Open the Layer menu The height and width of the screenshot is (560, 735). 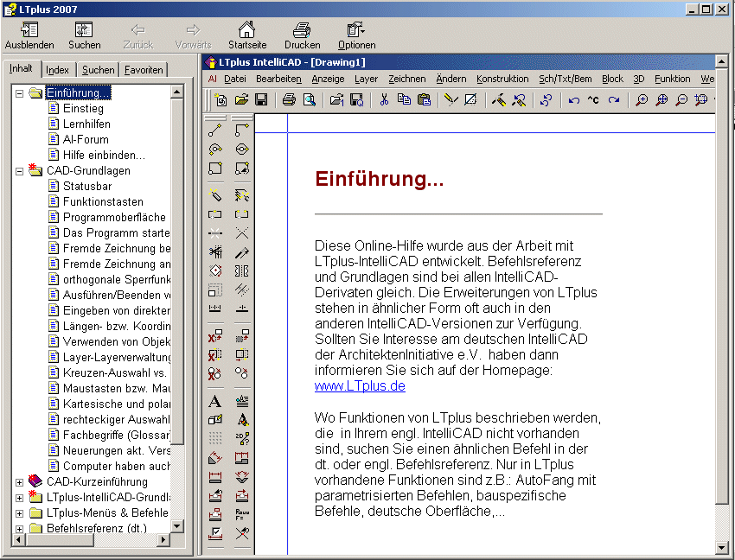click(366, 79)
